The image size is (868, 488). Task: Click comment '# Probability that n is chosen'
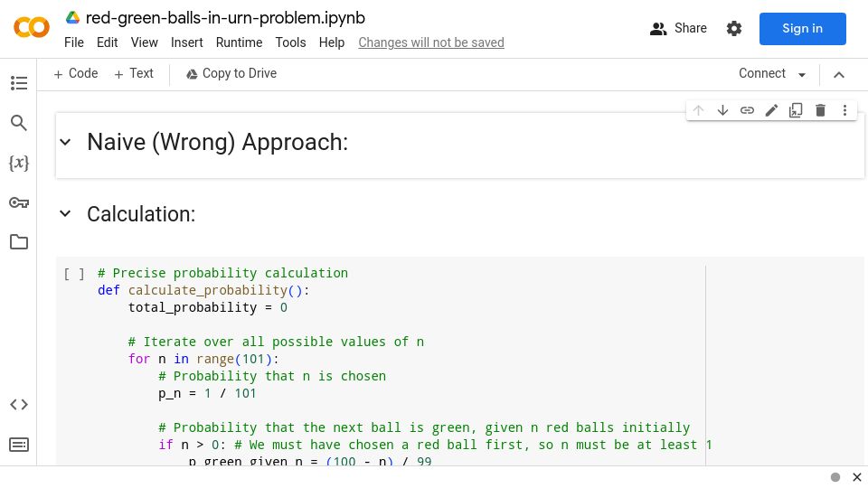click(272, 376)
